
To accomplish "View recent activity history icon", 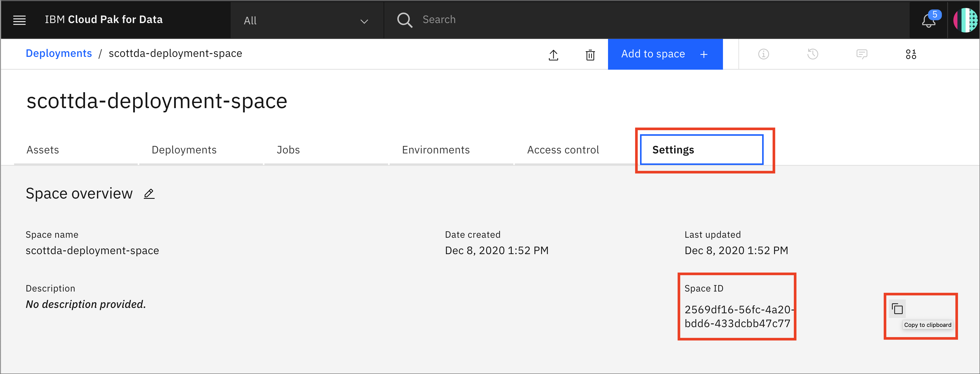I will coord(813,54).
